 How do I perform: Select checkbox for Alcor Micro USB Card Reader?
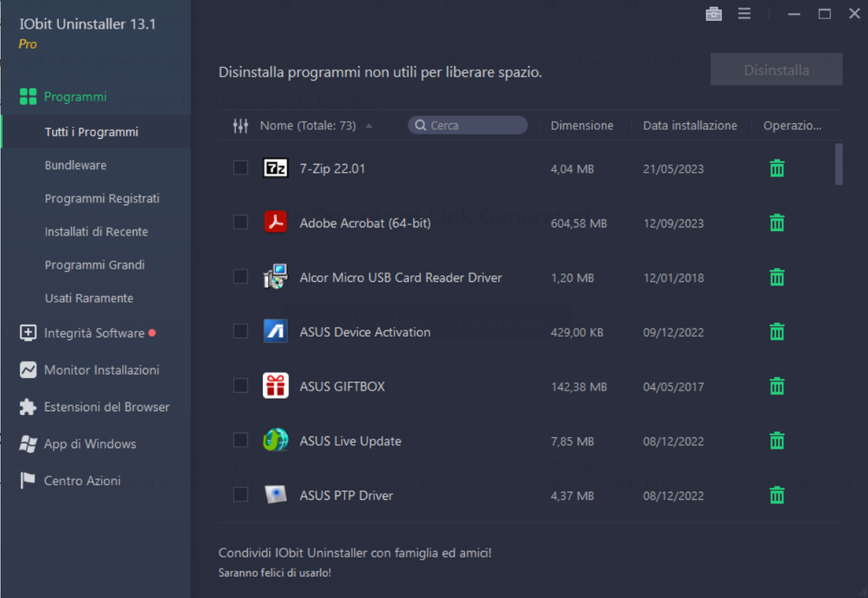pos(240,277)
